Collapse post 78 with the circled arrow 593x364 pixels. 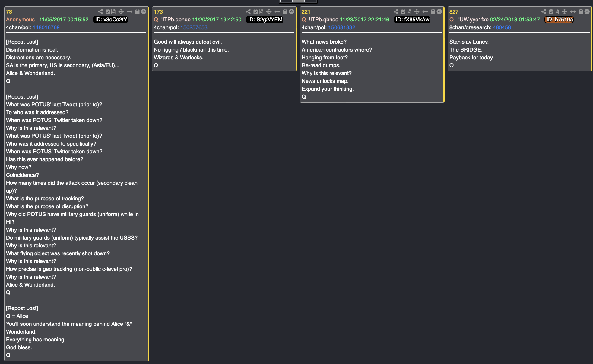144,12
